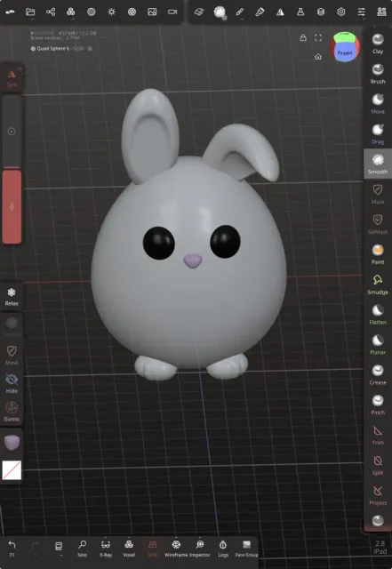This screenshot has height=569, width=392.
Task: Click the brush radius slider
Action: pos(12,132)
